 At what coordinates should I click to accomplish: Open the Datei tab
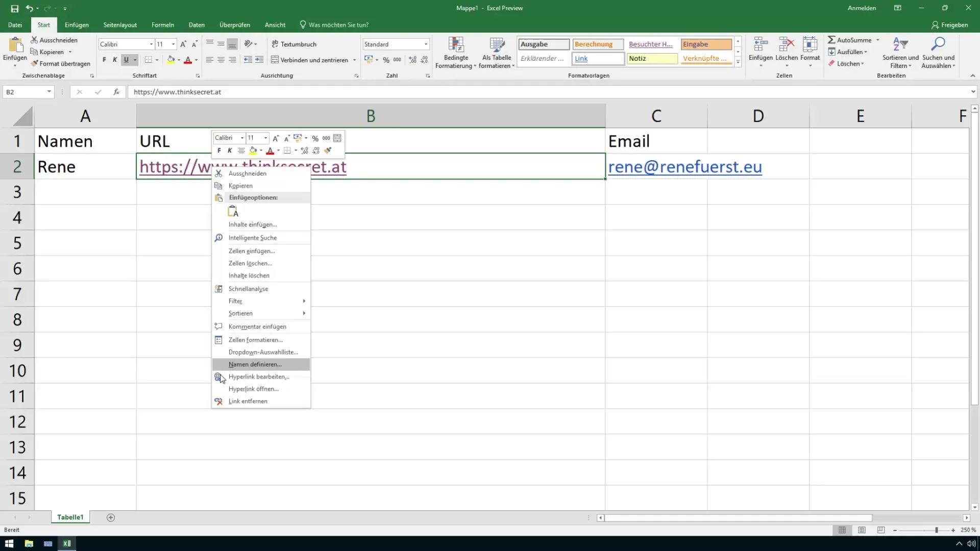point(15,25)
